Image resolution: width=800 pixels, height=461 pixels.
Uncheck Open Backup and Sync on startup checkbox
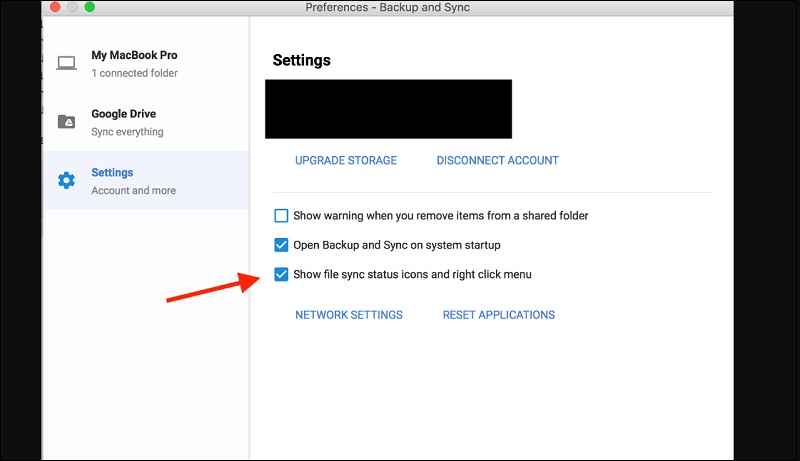281,244
